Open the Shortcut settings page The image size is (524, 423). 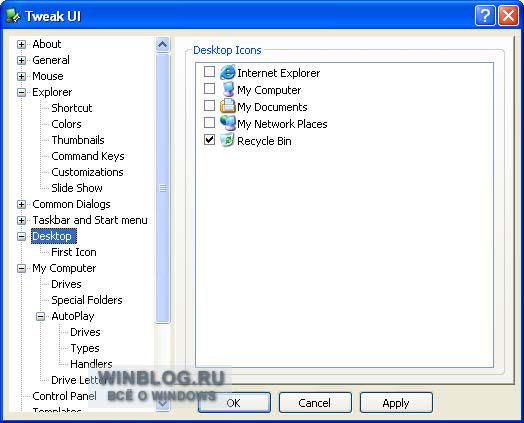pos(72,108)
